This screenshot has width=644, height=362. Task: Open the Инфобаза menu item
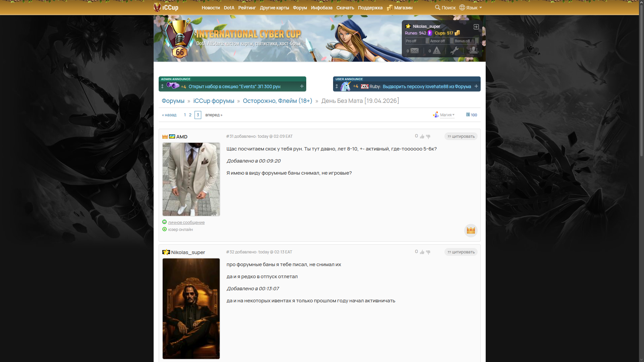[321, 8]
